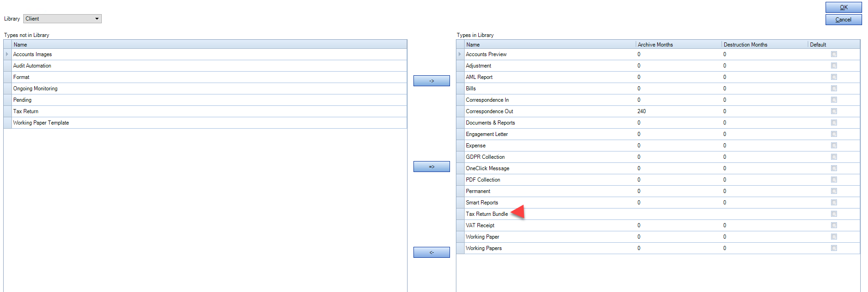868x292 pixels.
Task: Toggle Default checkbox for Bills
Action: 834,89
